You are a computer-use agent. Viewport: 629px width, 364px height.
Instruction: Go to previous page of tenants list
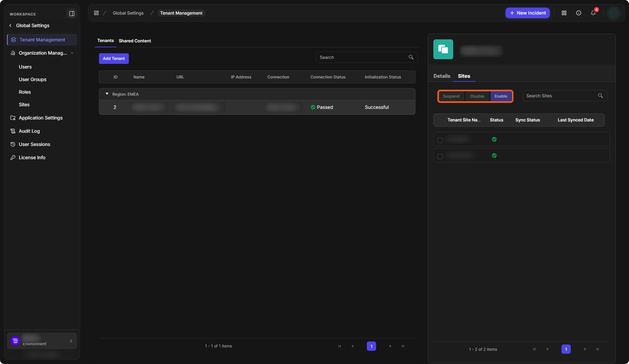[x=353, y=346]
